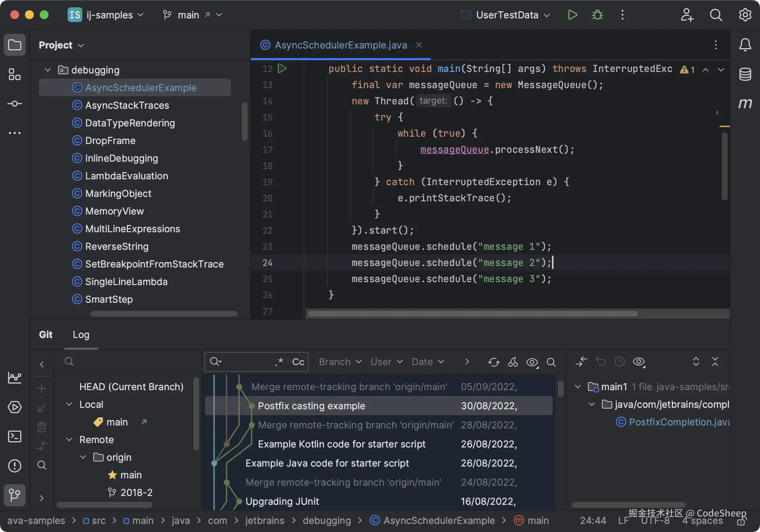This screenshot has height=532, width=760.
Task: Select the AsyncSchedulerExample.java editor tab
Action: (x=340, y=45)
